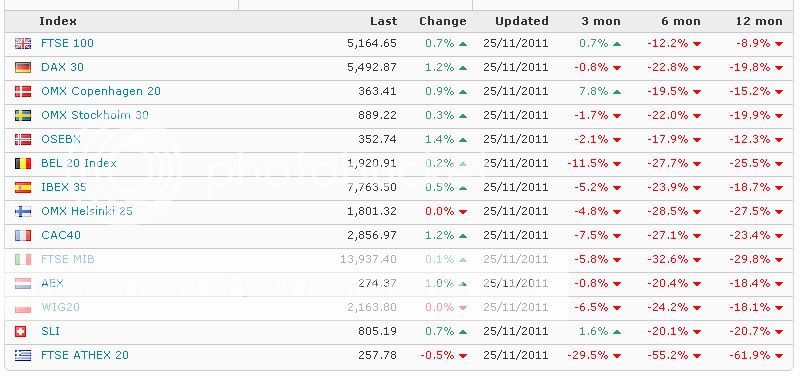Click the Swiss flag next to SLI
800x379 pixels.
20,332
